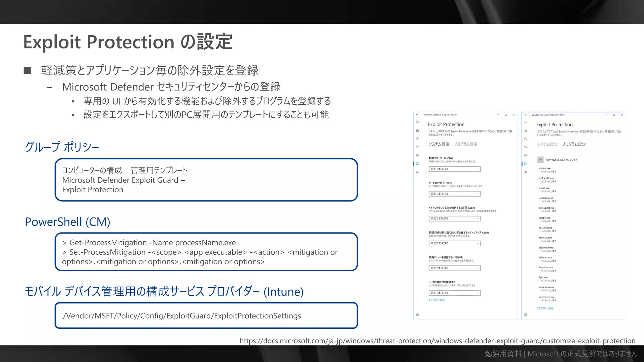Select excelcnv.exe program entry
Screen dimensions: 644x362
[x=547, y=200]
